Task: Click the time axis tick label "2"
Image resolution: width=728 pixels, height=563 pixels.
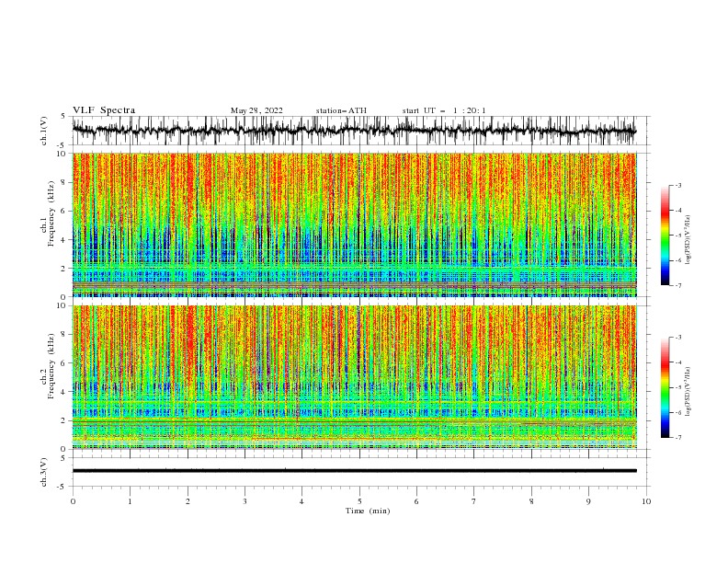Action: 188,501
